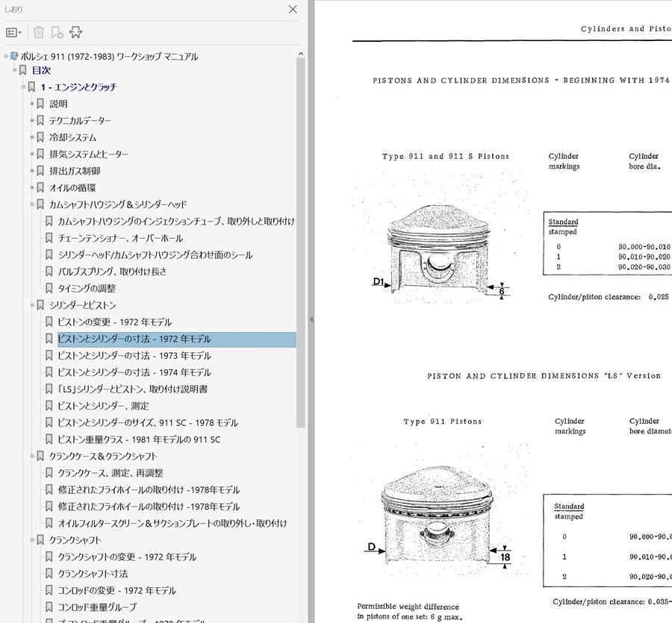The image size is (672, 623).
Task: Collapse the navigation pane with divider arrow
Action: tap(311, 320)
